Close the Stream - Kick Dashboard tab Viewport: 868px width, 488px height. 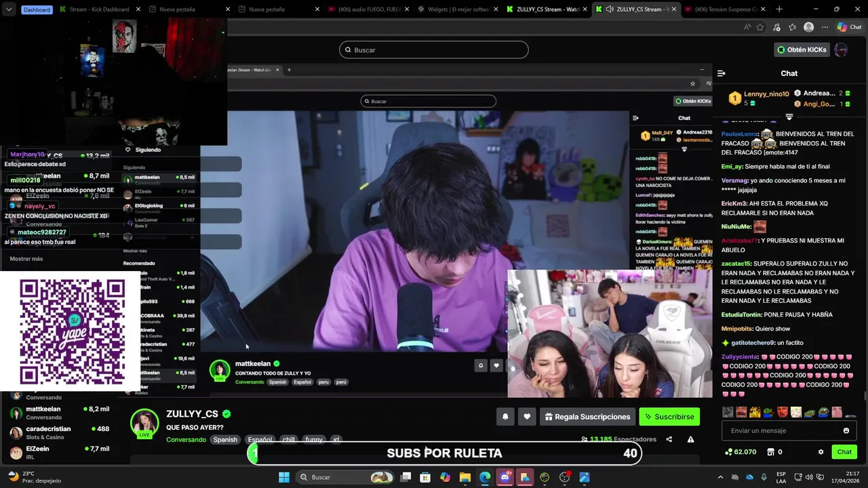coord(138,9)
